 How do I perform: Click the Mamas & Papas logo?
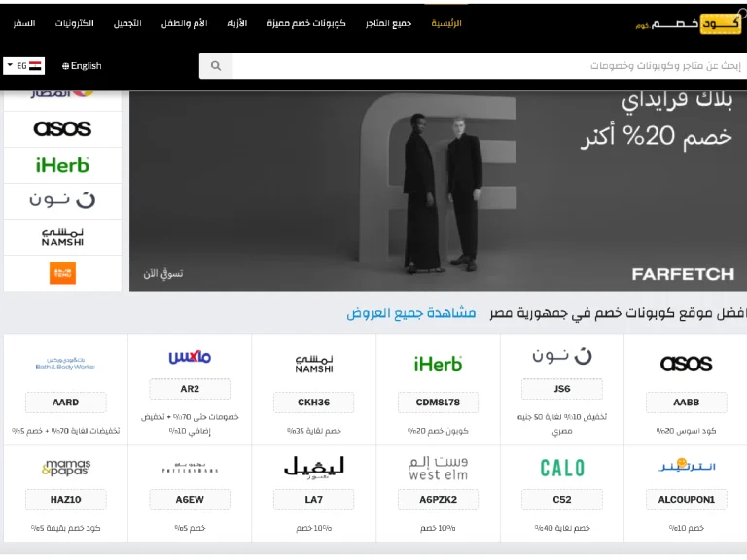(66, 467)
